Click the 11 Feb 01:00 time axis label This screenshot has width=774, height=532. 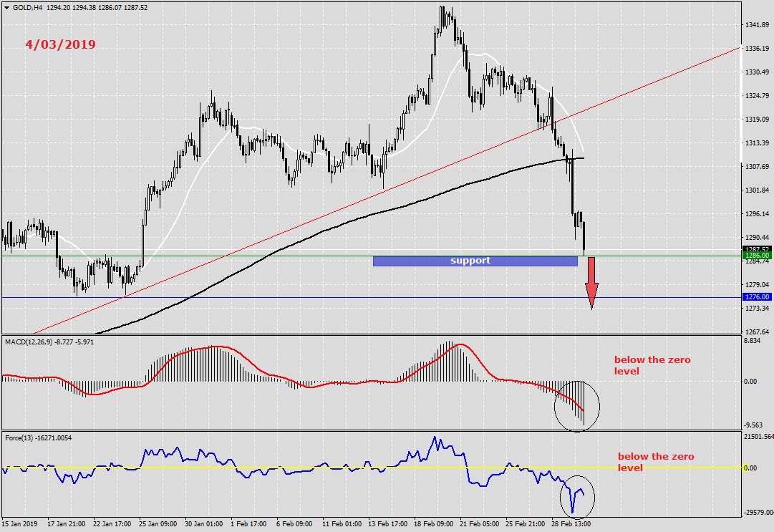point(342,523)
